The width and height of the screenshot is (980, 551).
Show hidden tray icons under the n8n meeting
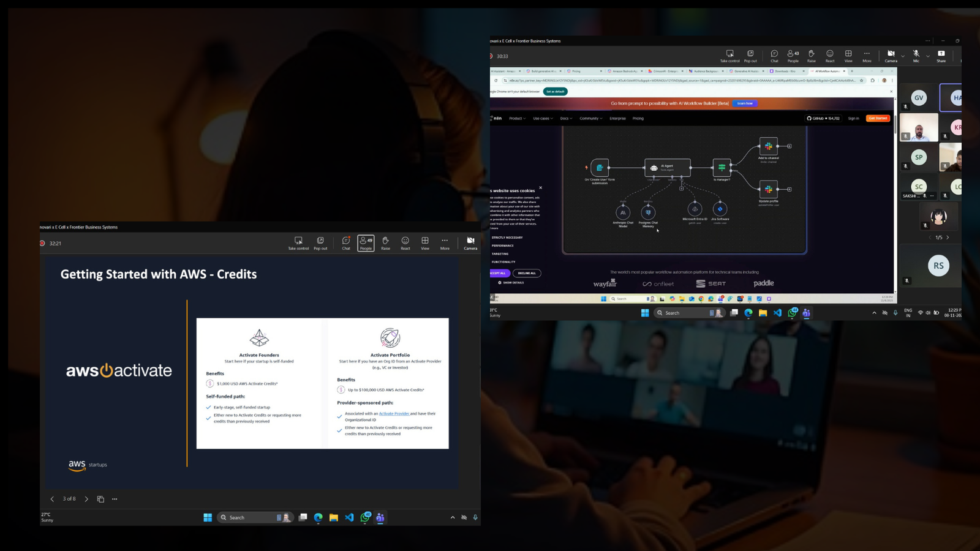[874, 313]
